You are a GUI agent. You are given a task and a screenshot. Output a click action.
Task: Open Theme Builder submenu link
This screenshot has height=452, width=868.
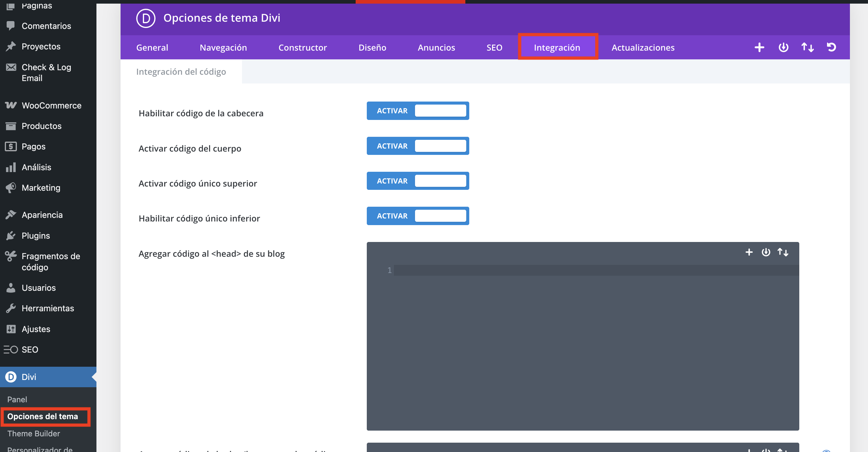pyautogui.click(x=33, y=434)
